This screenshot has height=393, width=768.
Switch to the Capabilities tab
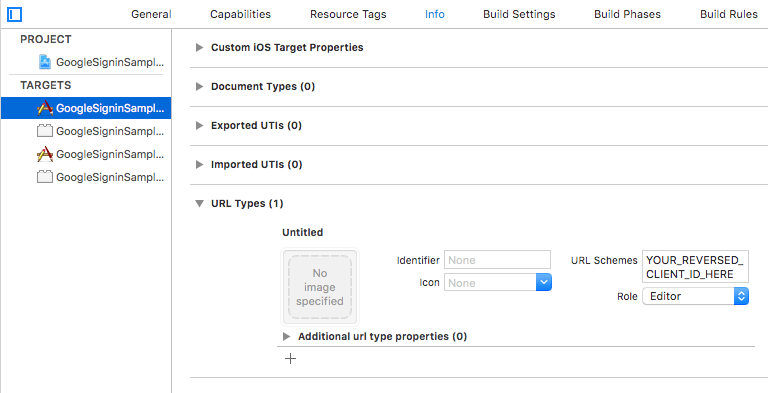(x=240, y=14)
